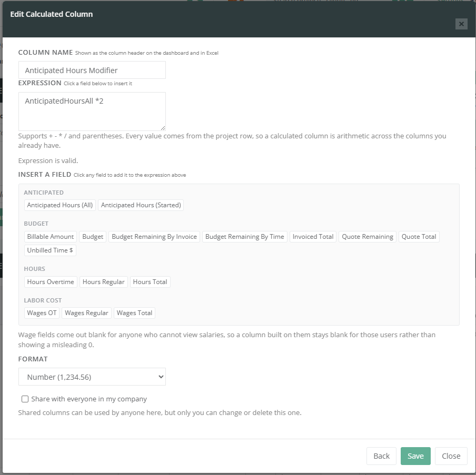Save the calculated column
Viewport: 476px width, 475px height.
click(x=415, y=456)
